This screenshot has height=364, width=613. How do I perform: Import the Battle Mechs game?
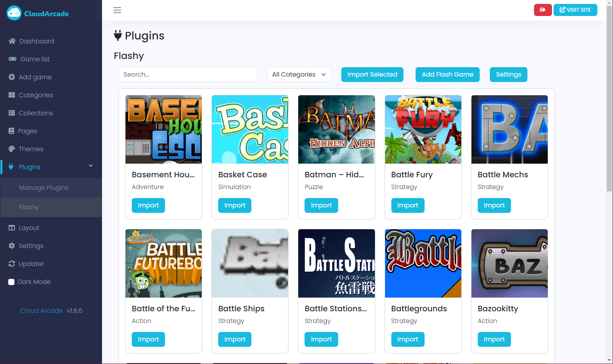point(494,205)
